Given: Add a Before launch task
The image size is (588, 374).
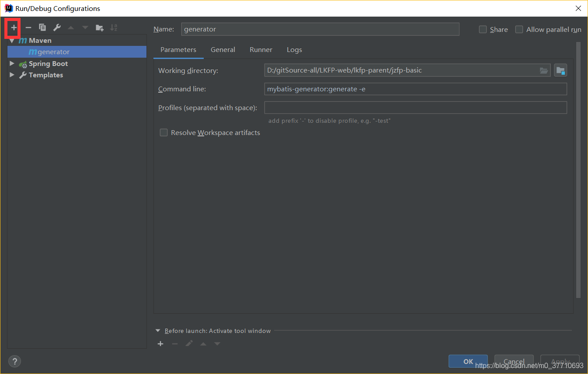Looking at the screenshot, I should pyautogui.click(x=160, y=344).
